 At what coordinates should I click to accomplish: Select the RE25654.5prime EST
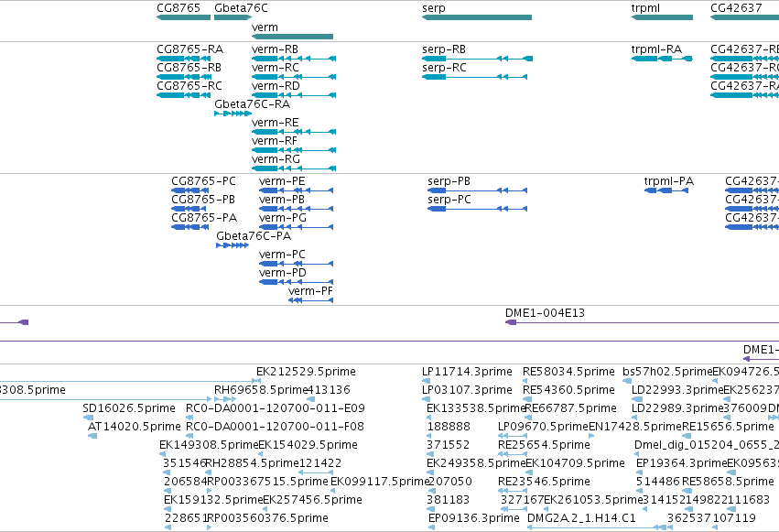(513, 454)
